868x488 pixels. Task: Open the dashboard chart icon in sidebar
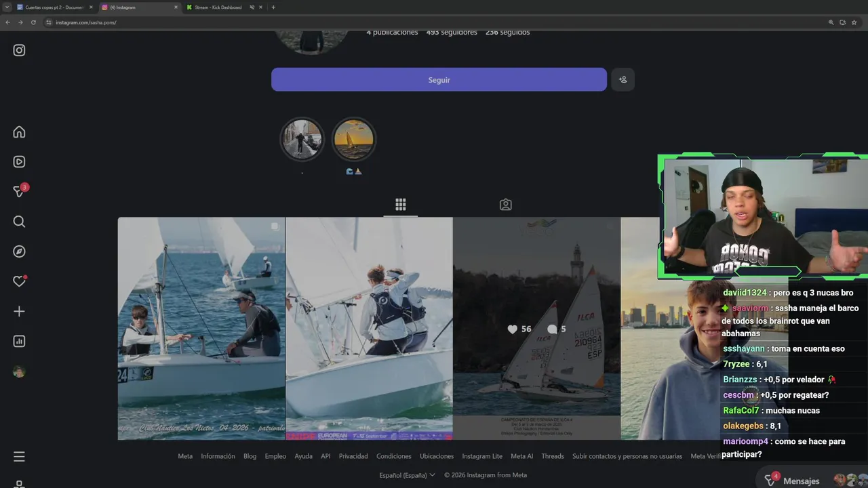(x=19, y=342)
